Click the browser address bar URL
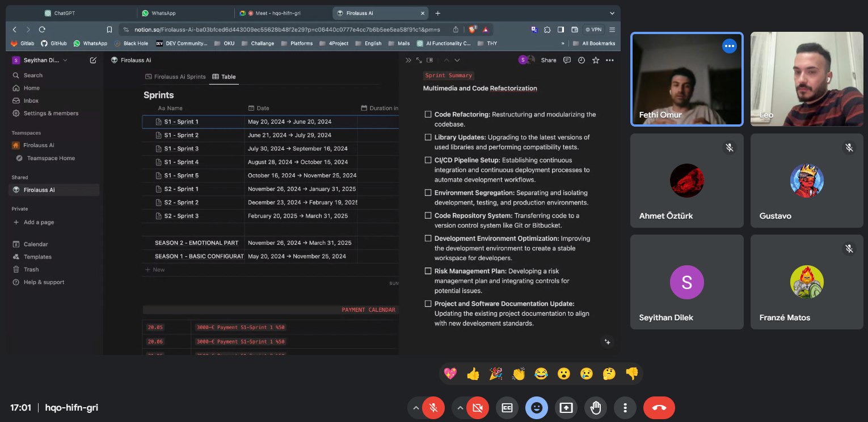868x422 pixels. [287, 30]
